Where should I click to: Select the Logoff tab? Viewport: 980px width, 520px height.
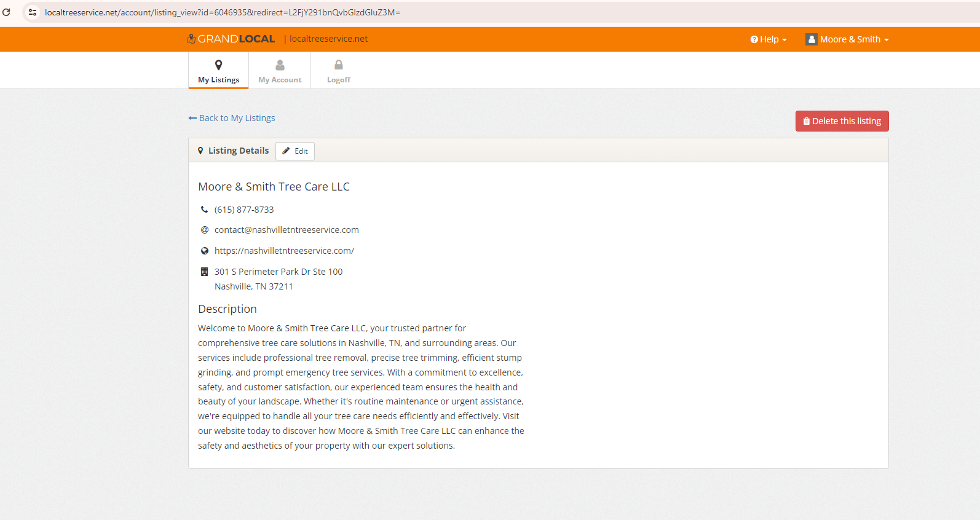[339, 71]
